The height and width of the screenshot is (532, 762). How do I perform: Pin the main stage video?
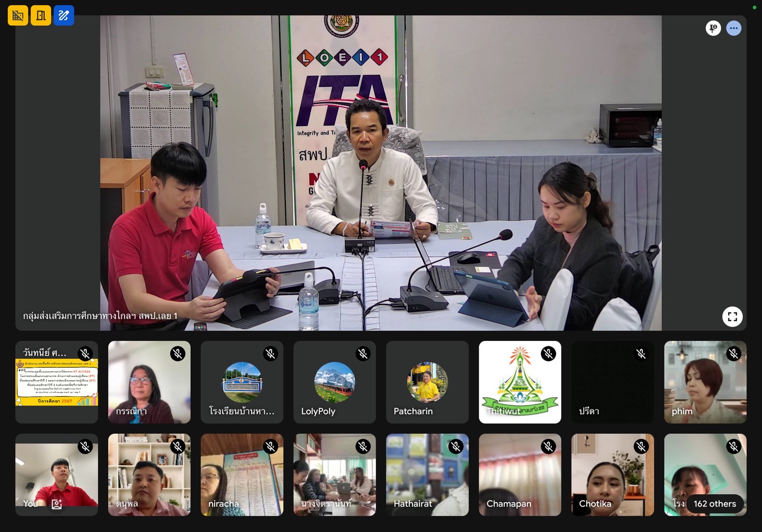[x=713, y=28]
